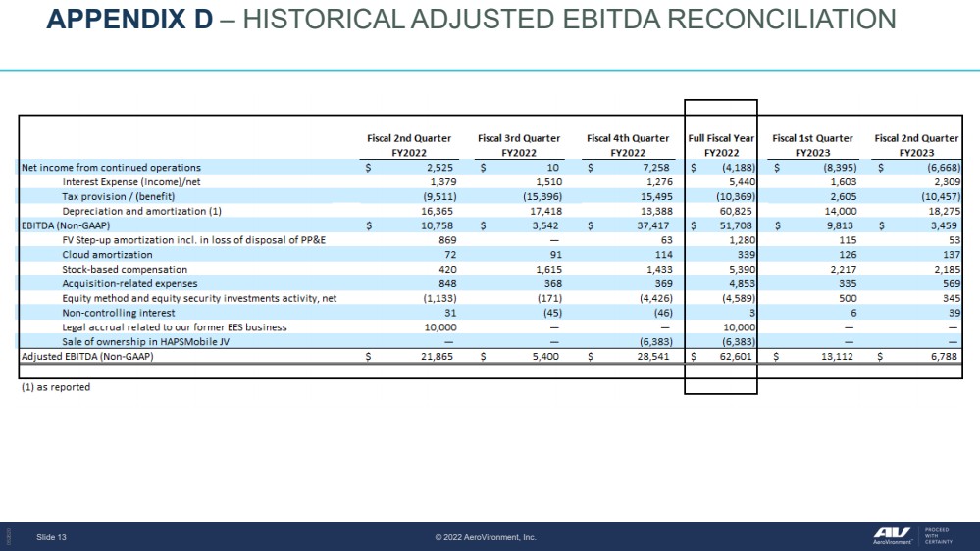The height and width of the screenshot is (551, 980).
Task: Select the EBITDA (Non-GAAP) row label
Action: point(66,225)
